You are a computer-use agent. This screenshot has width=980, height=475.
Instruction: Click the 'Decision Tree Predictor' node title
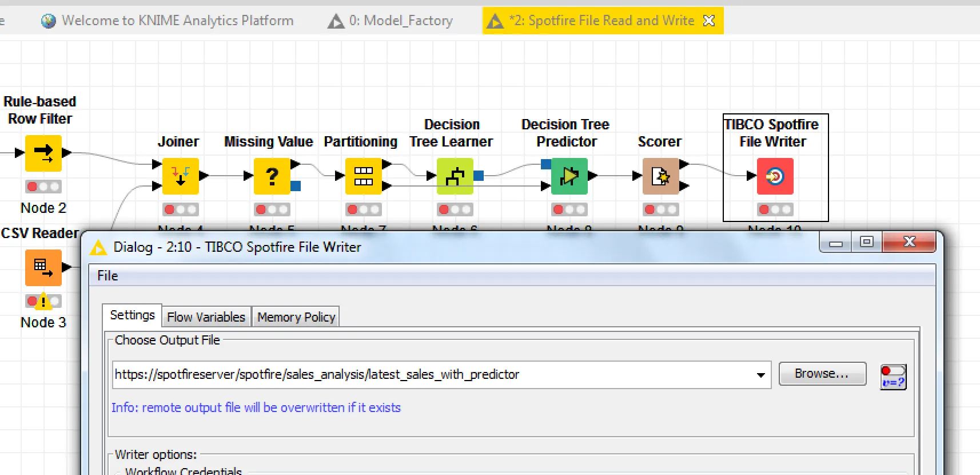pos(565,133)
